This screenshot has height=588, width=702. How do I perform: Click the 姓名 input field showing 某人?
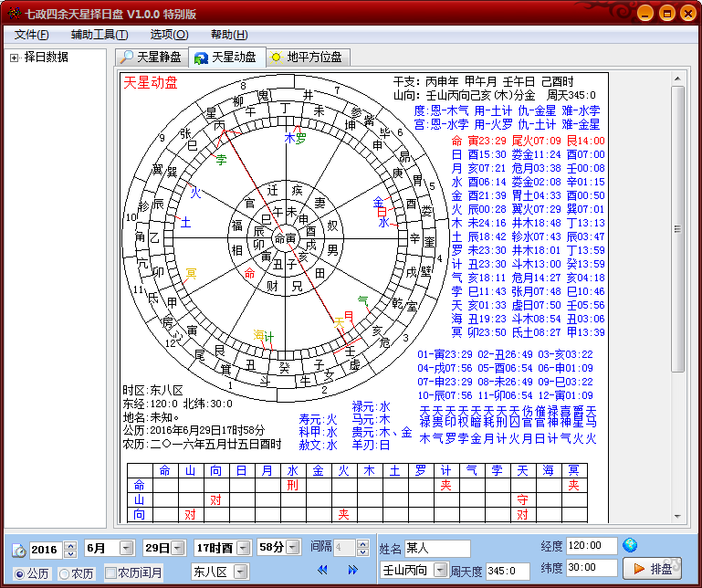[437, 548]
